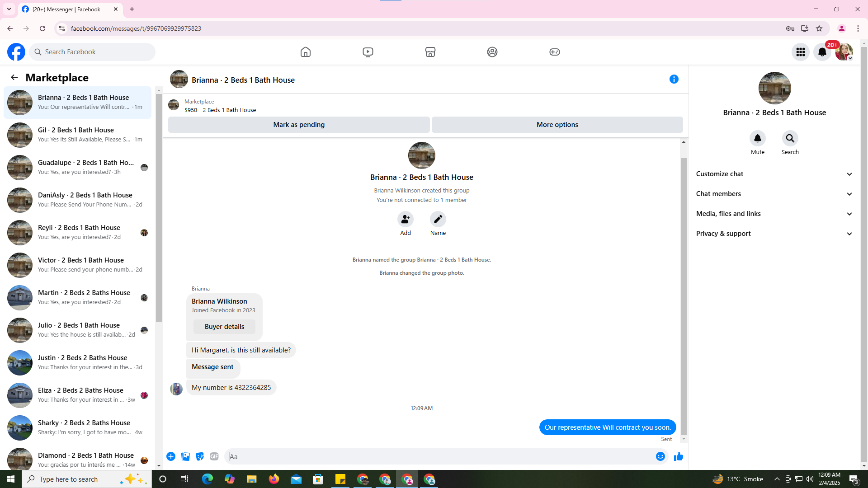Viewport: 868px width, 488px height.
Task: Edit group name with the Name pencil icon
Action: 438,219
